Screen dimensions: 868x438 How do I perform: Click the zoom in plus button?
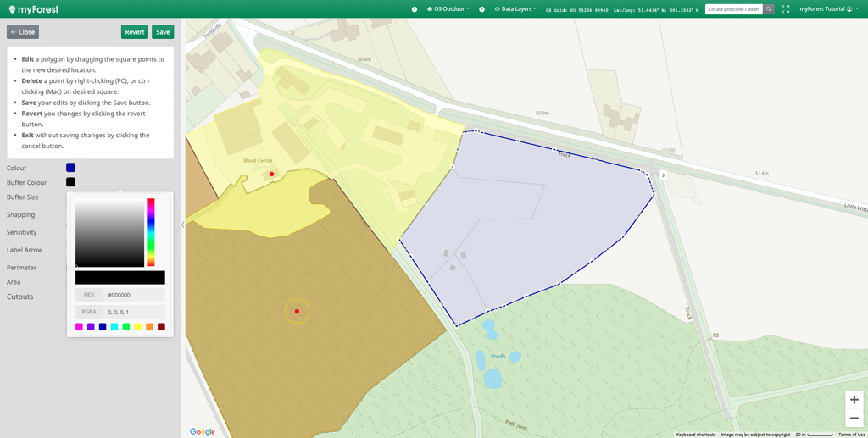click(x=854, y=400)
